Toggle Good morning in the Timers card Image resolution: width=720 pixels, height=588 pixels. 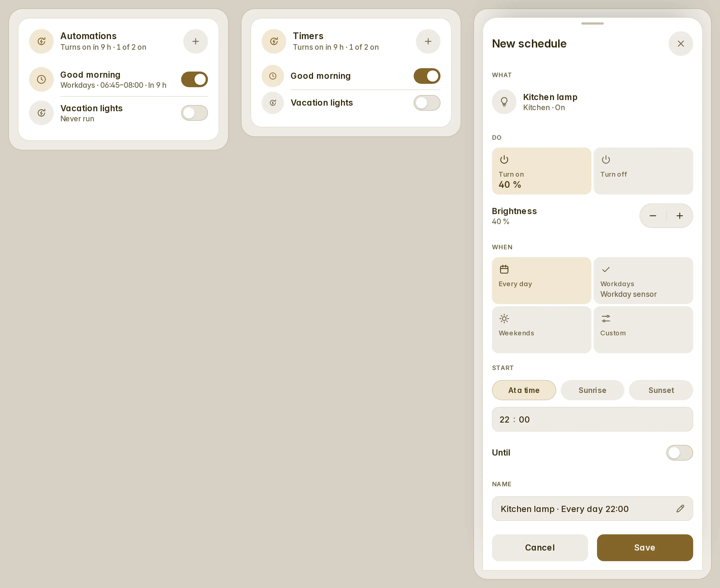[427, 76]
